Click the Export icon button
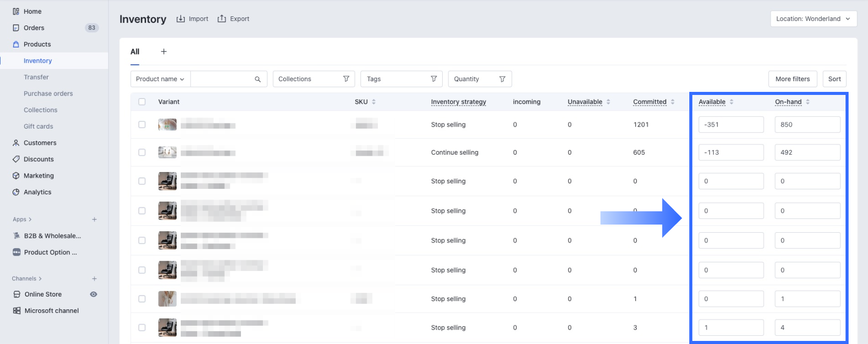 [x=222, y=19]
